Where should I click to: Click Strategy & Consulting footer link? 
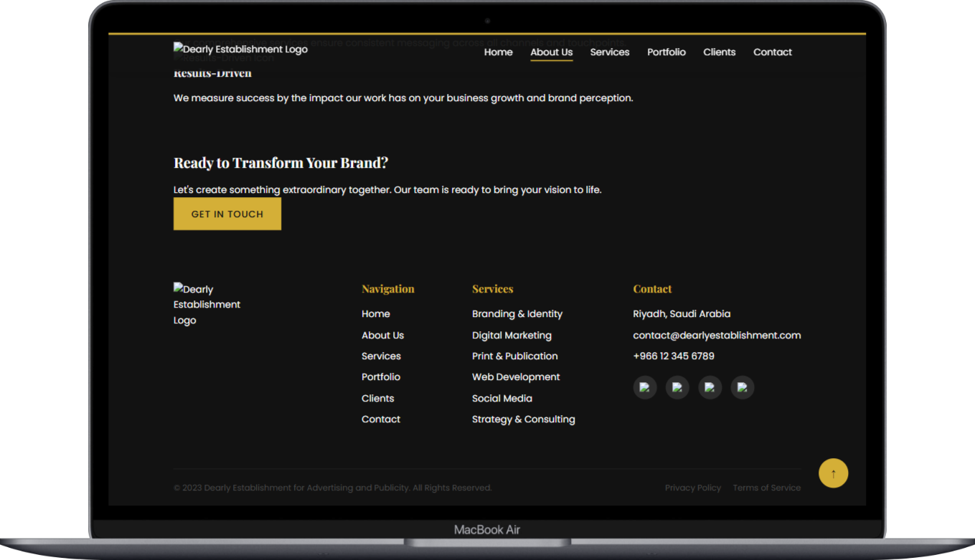pyautogui.click(x=523, y=419)
